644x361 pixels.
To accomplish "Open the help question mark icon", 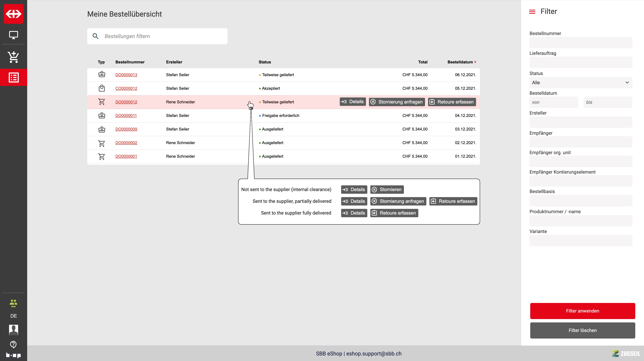I will tap(13, 345).
